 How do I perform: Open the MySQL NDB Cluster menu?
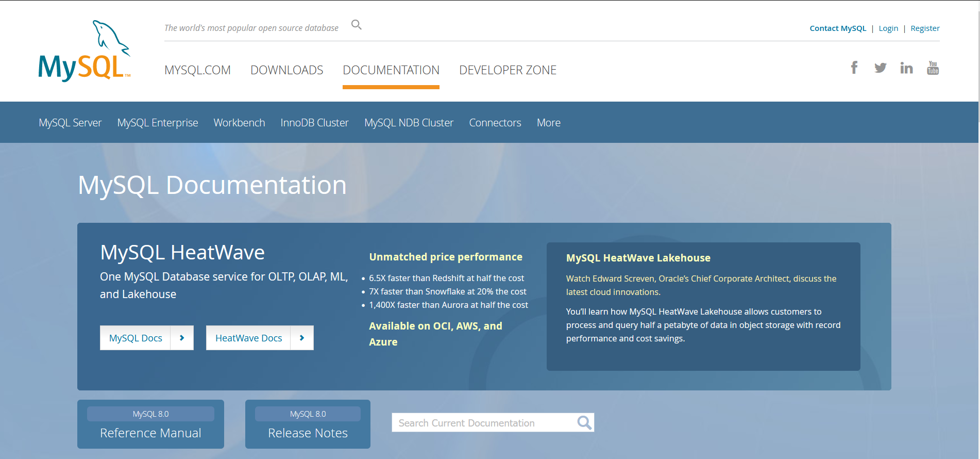tap(409, 123)
